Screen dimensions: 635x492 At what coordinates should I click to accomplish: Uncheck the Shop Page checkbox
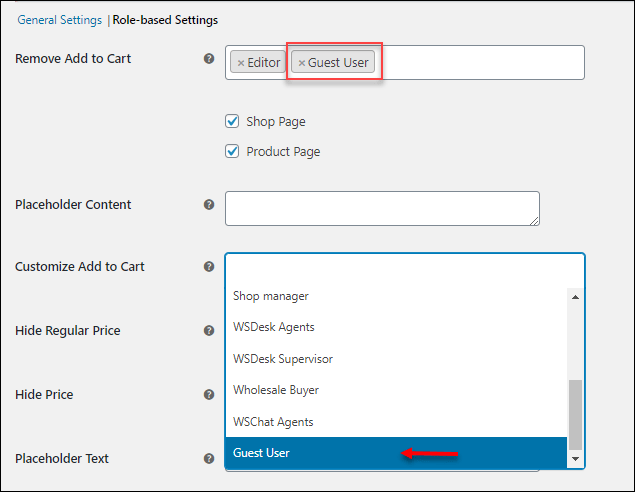(232, 121)
